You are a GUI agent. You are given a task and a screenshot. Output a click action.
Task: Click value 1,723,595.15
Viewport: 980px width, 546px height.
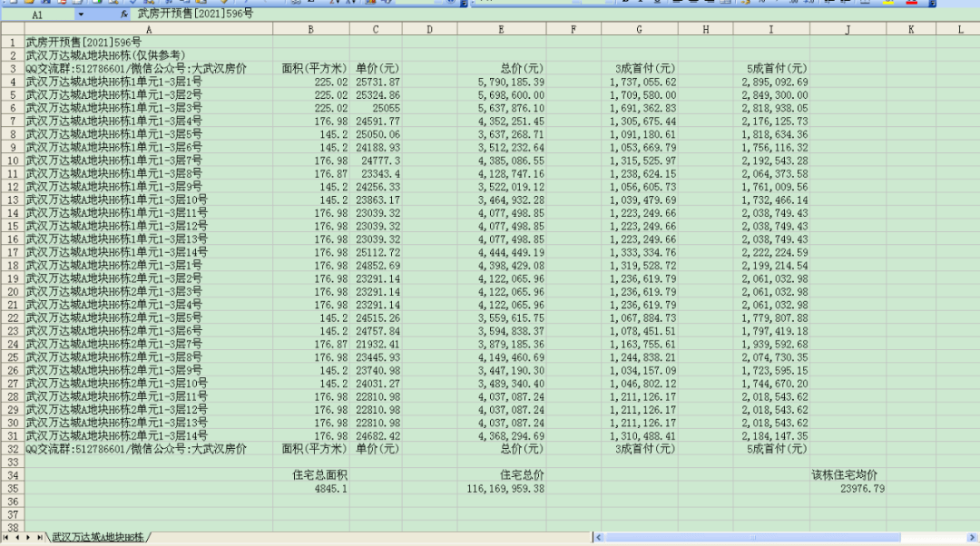click(x=775, y=370)
